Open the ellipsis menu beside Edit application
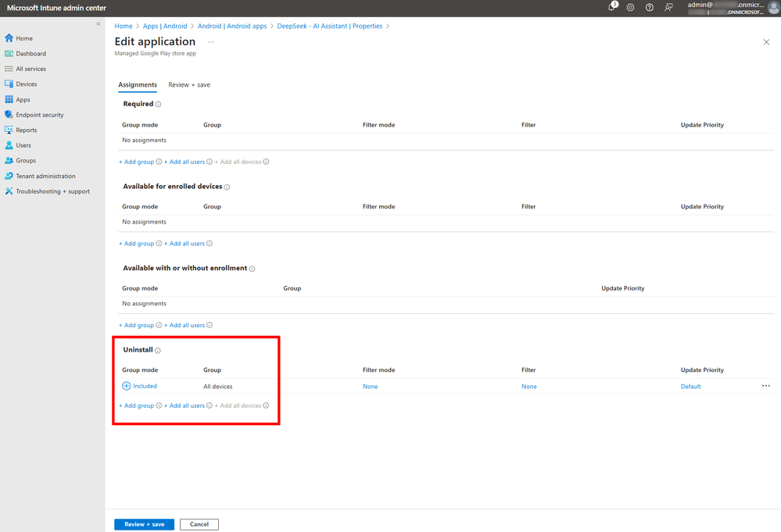The image size is (781, 532). click(x=211, y=42)
